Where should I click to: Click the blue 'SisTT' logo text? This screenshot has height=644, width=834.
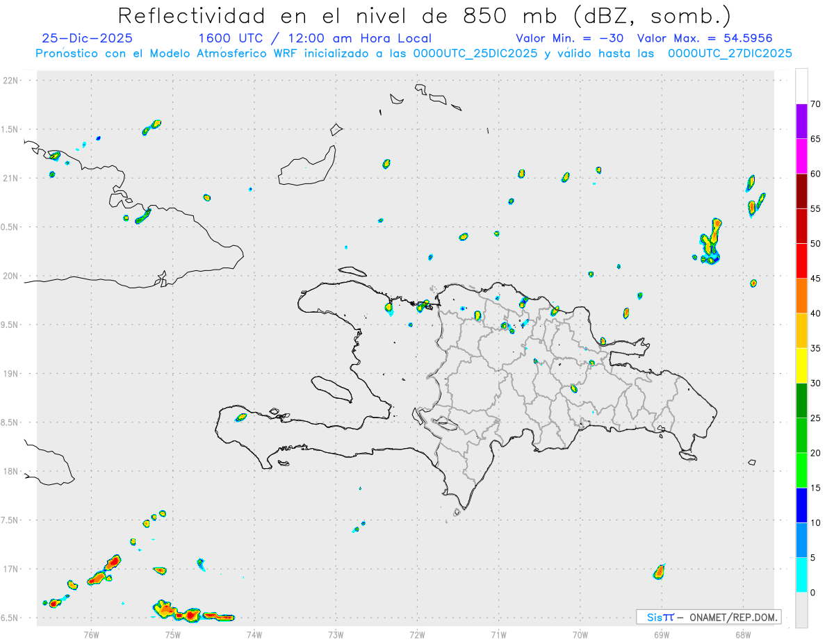(x=660, y=617)
